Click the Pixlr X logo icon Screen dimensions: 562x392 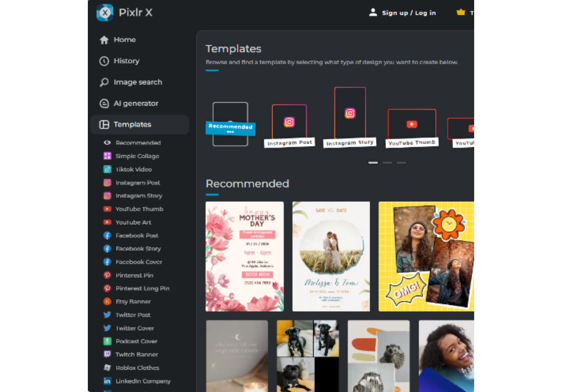pos(105,13)
